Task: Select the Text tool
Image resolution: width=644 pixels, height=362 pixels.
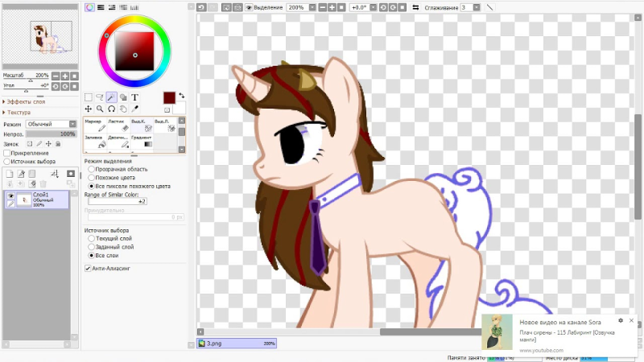Action: pos(135,97)
